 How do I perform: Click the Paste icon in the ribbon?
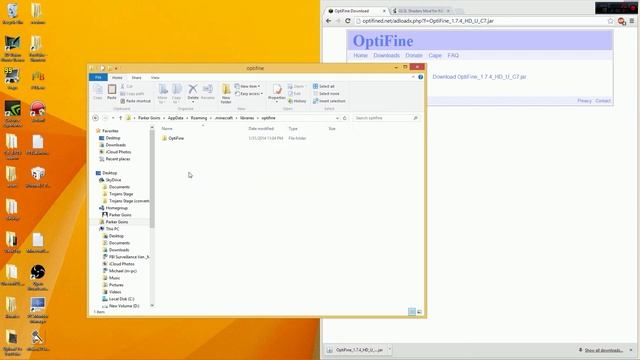111,92
